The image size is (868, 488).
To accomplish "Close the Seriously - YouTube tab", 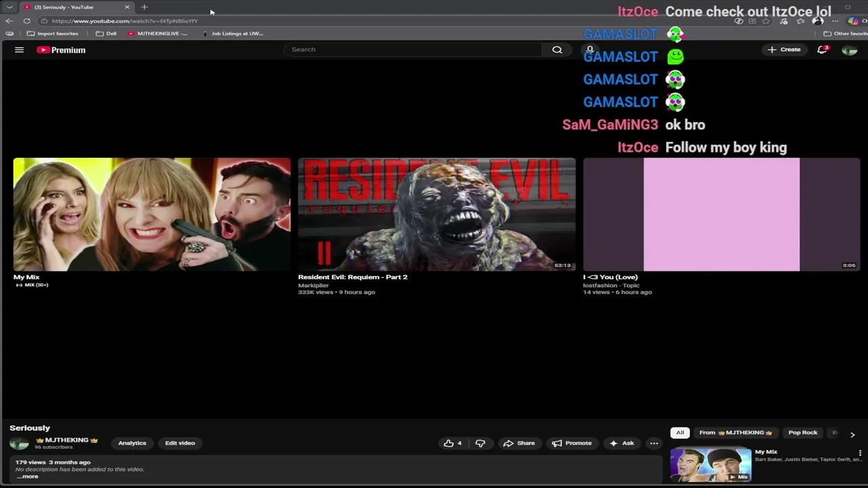I will pos(127,7).
